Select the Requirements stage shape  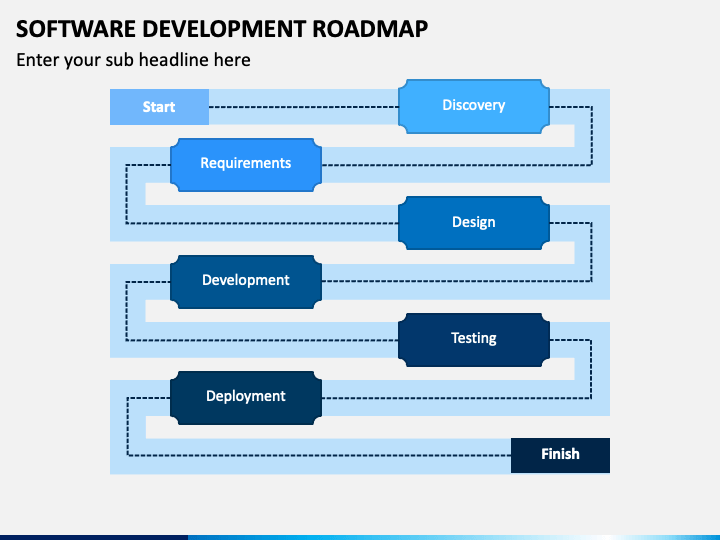246,165
